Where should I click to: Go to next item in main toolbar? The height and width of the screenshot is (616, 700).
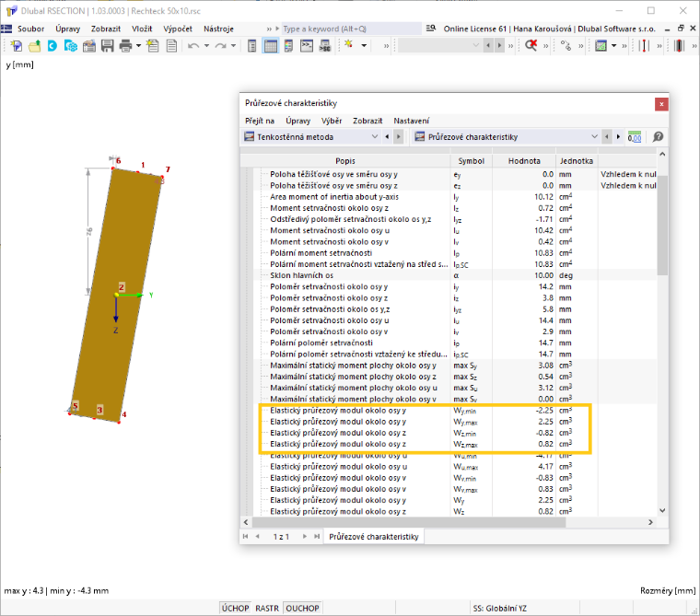point(499,45)
